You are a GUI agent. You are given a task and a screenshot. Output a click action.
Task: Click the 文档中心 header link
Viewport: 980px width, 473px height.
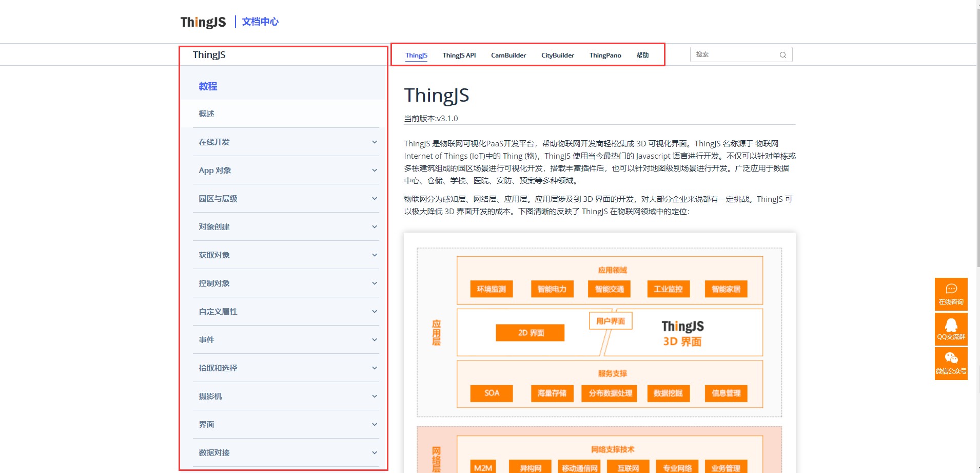point(260,22)
